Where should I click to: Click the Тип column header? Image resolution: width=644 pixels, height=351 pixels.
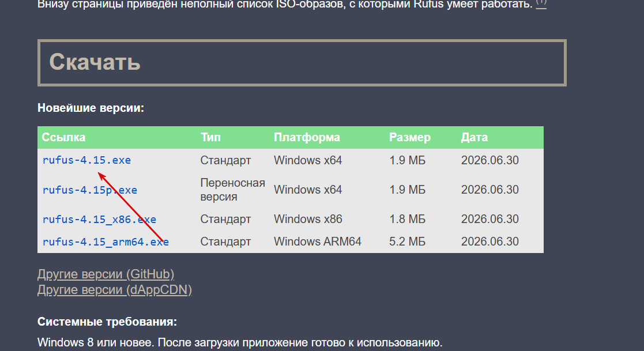(210, 137)
